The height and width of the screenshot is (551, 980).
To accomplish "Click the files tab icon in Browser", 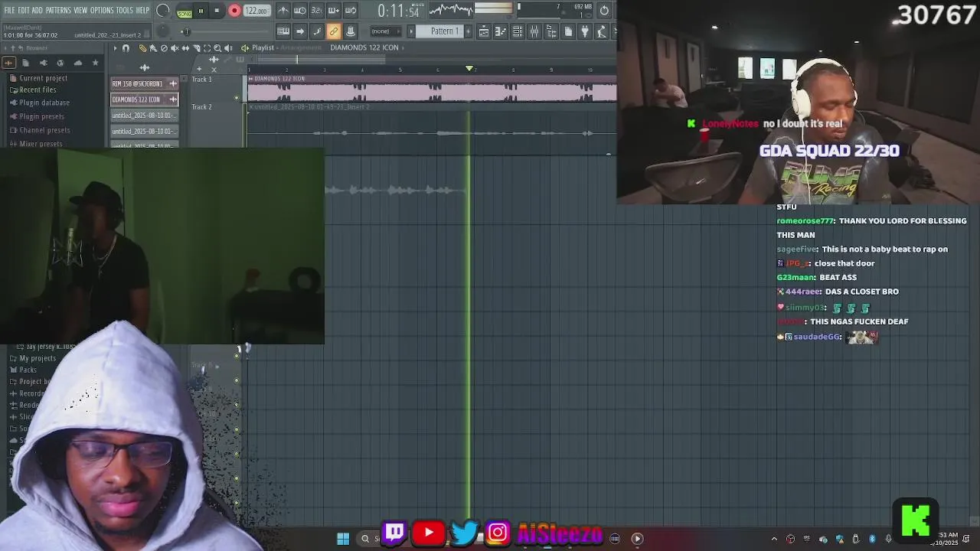I will (25, 63).
